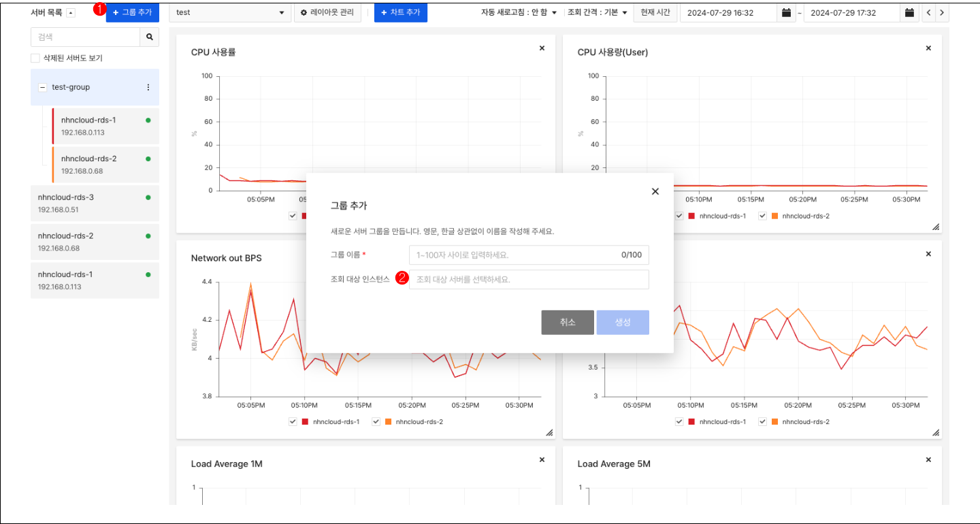The image size is (980, 524).
Task: Click resize handle of CPU 사용량(User) chart
Action: (x=936, y=227)
